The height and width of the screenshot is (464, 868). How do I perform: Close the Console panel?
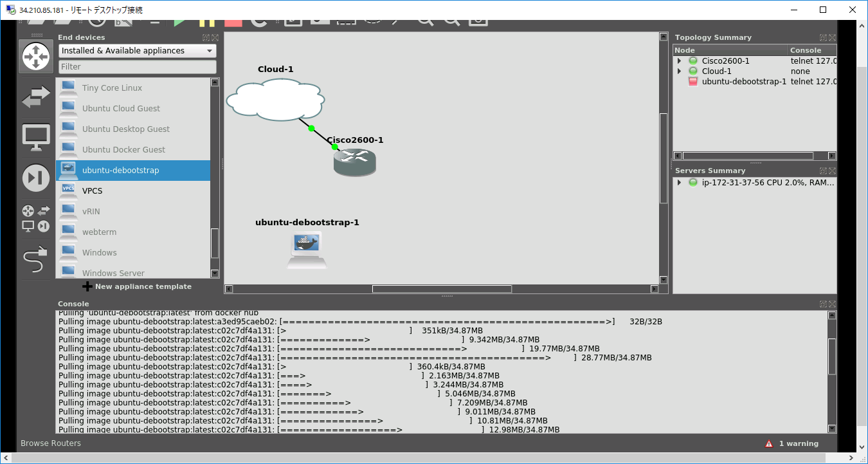(832, 304)
